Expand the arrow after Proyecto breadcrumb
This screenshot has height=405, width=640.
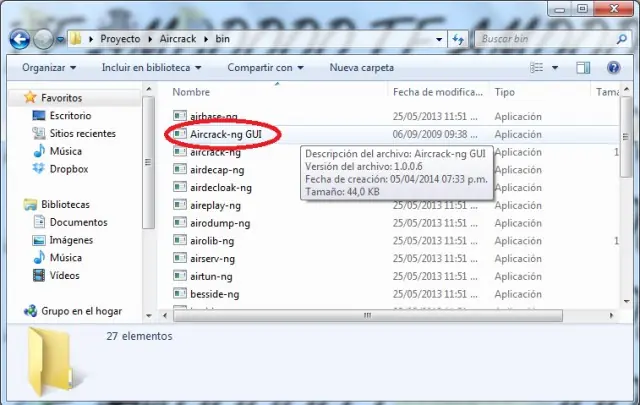click(x=150, y=39)
